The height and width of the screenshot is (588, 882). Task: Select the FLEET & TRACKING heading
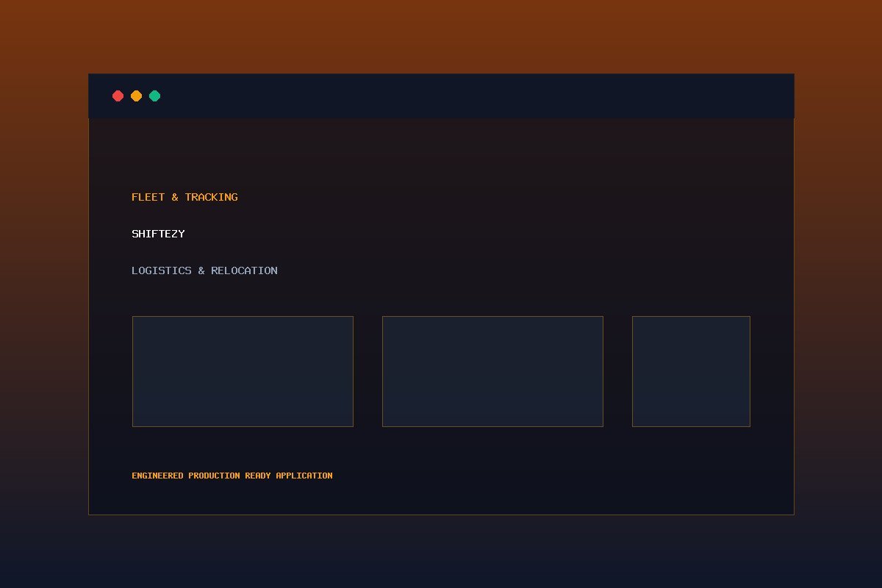coord(184,197)
